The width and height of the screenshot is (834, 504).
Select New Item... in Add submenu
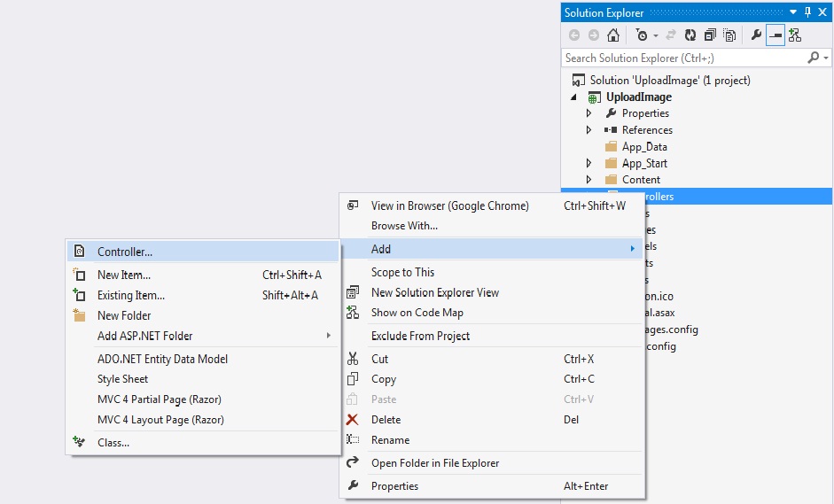click(203, 275)
